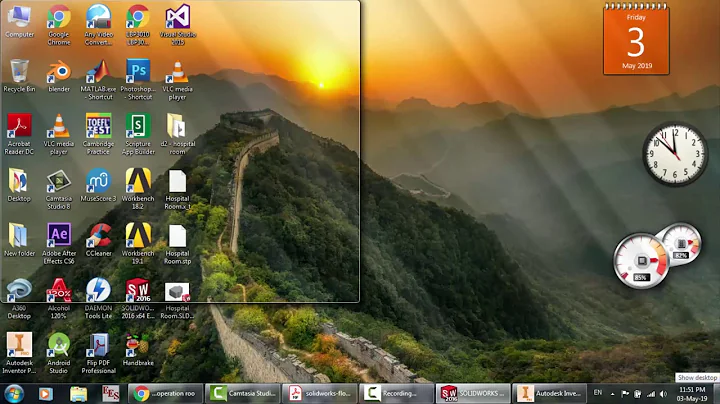
Task: Click the calendar gadget showing Friday 3
Action: pyautogui.click(x=636, y=39)
